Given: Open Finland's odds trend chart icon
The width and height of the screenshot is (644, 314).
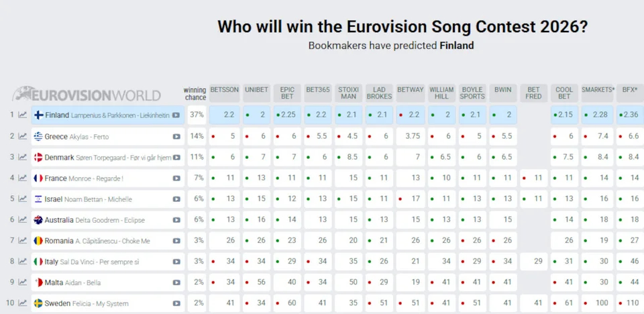Looking at the screenshot, I should (22, 115).
